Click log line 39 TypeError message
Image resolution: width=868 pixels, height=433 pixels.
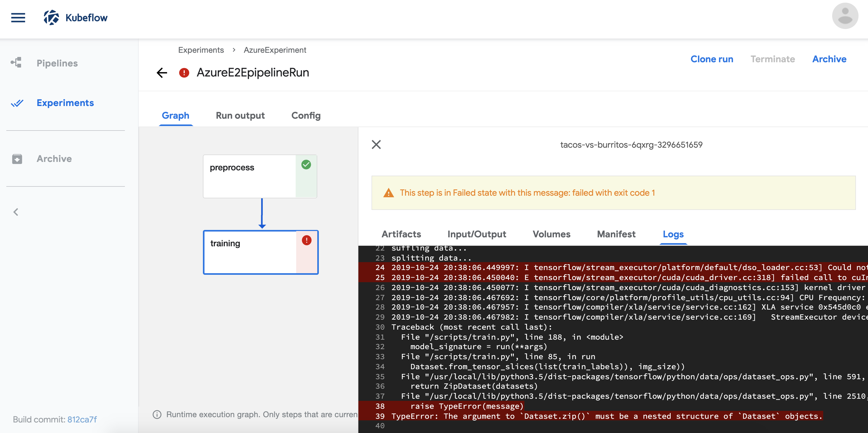click(607, 416)
